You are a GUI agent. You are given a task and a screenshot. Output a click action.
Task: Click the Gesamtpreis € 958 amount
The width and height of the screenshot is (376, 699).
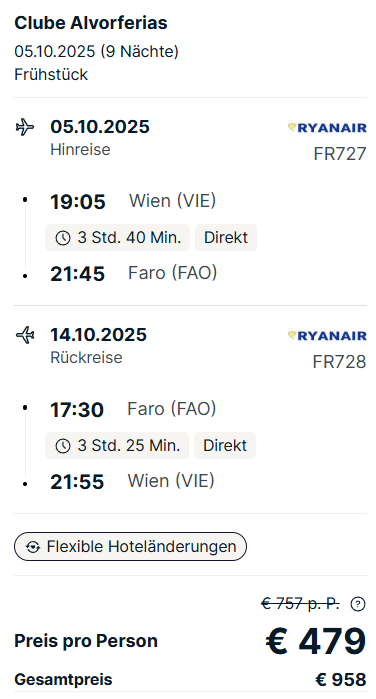pyautogui.click(x=341, y=680)
